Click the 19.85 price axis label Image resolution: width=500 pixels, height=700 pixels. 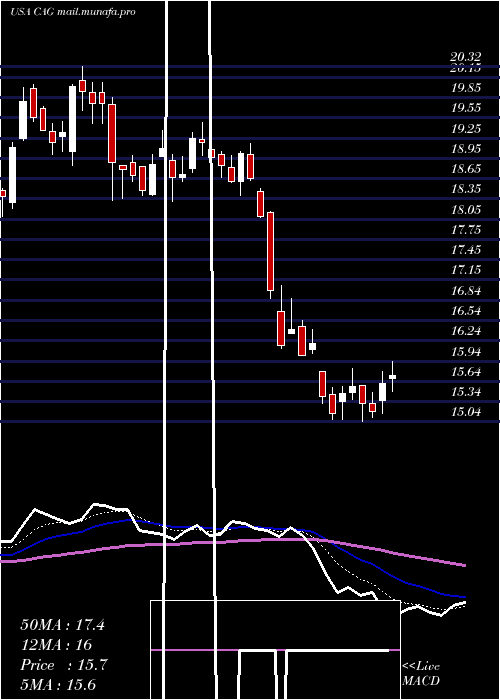[466, 88]
